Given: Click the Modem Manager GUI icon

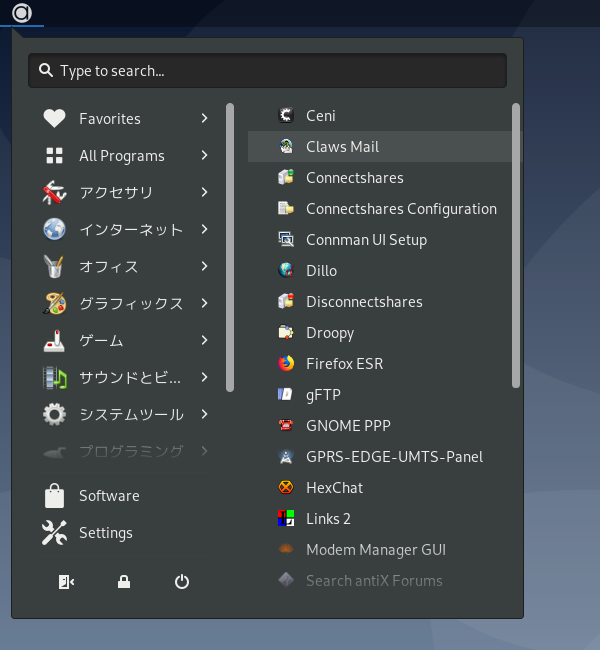Looking at the screenshot, I should [286, 549].
